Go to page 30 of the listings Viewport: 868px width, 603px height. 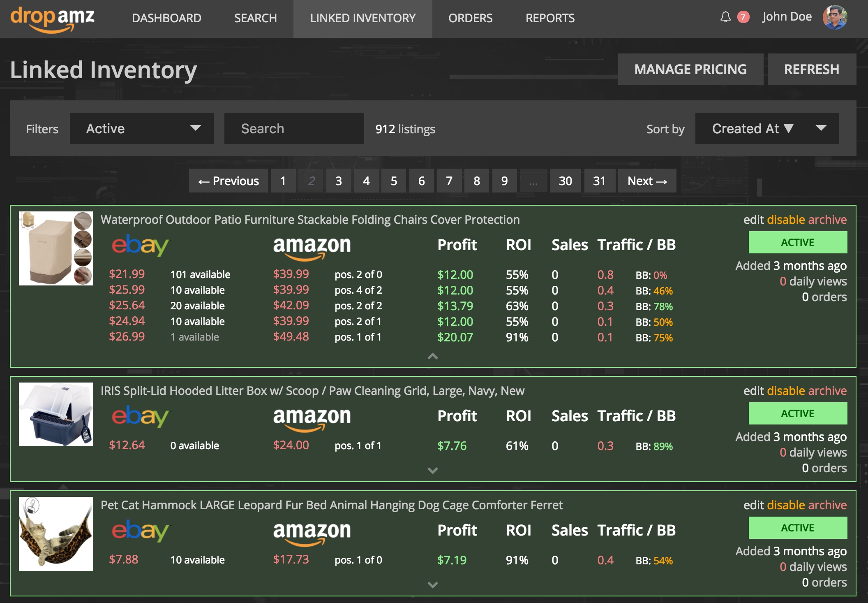[x=565, y=181]
